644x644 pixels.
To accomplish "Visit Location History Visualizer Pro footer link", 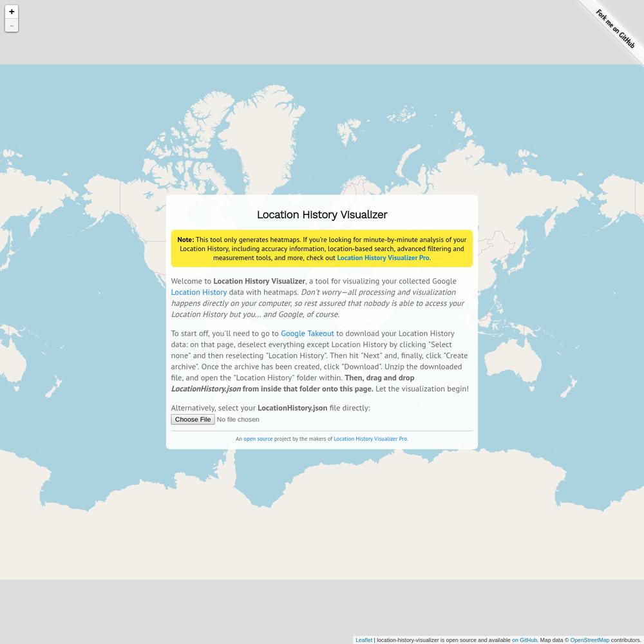I will click(x=370, y=439).
